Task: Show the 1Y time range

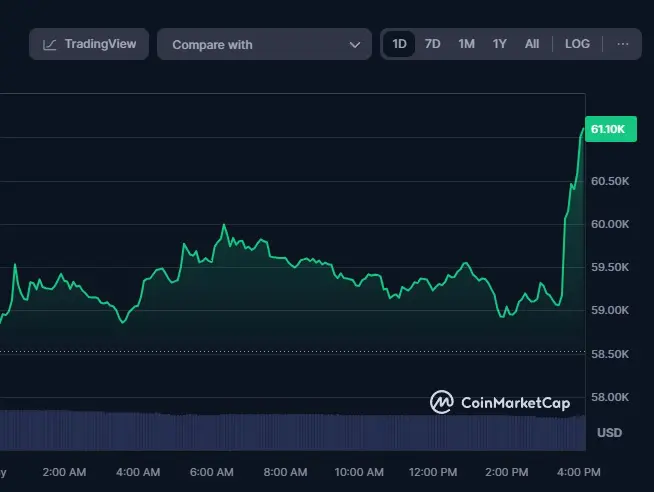Action: 499,44
